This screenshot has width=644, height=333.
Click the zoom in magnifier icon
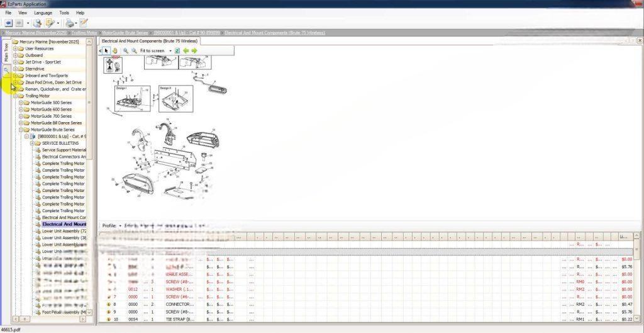coord(126,50)
